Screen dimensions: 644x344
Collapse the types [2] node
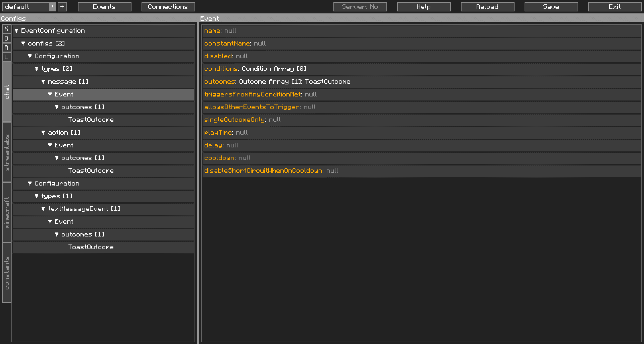[37, 69]
